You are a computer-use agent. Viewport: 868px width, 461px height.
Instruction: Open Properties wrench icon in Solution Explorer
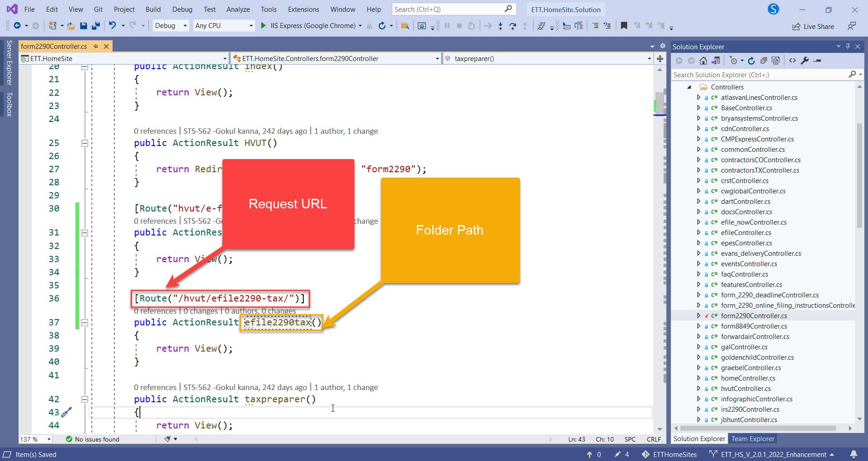point(805,61)
